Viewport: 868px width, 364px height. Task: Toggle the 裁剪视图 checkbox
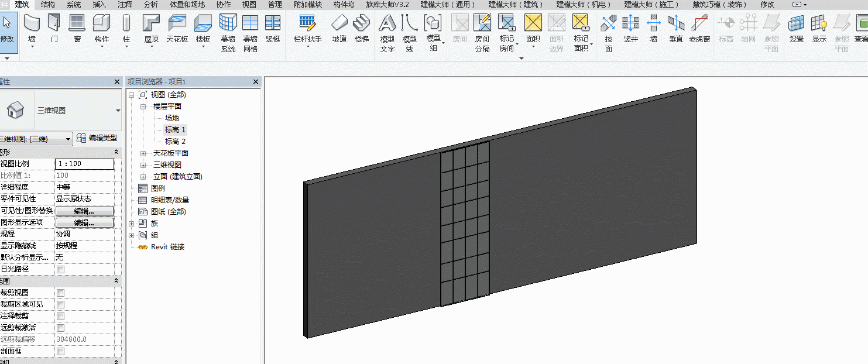pyautogui.click(x=61, y=293)
